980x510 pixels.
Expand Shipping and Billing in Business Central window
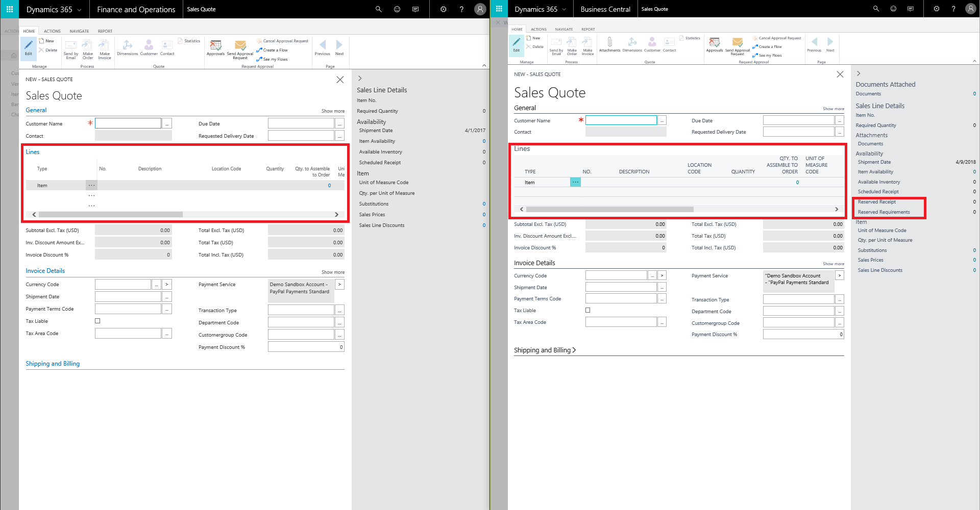tap(545, 350)
